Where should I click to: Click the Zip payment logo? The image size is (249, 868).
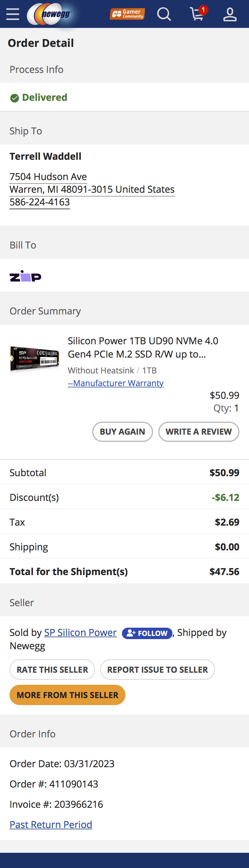[x=25, y=276]
